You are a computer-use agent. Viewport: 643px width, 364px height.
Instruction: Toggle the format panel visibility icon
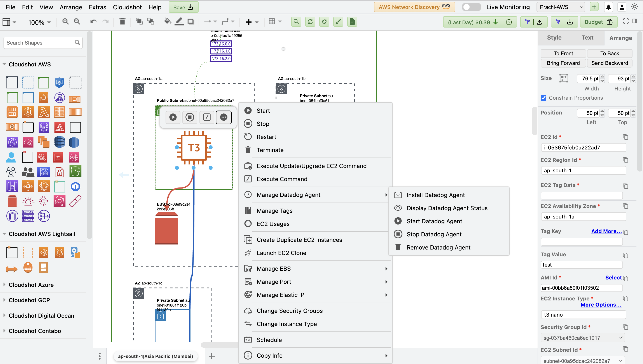(635, 21)
